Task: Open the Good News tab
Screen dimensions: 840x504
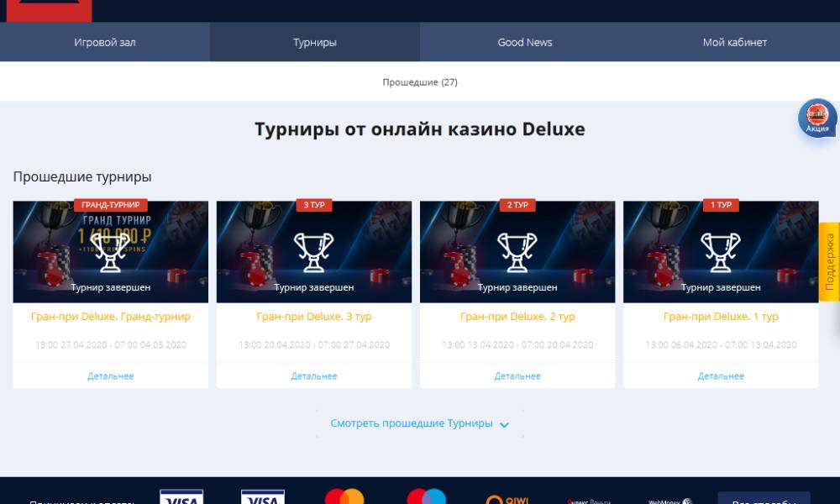Action: click(x=525, y=42)
